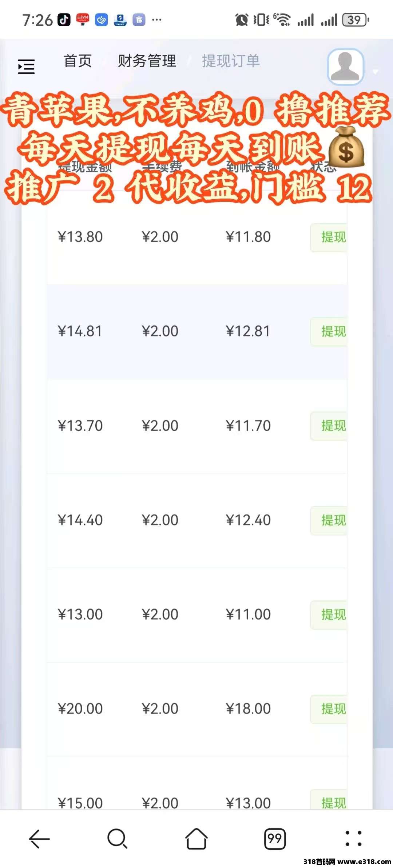Open browser four-dot menu icon
The width and height of the screenshot is (393, 868).
coord(353,839)
